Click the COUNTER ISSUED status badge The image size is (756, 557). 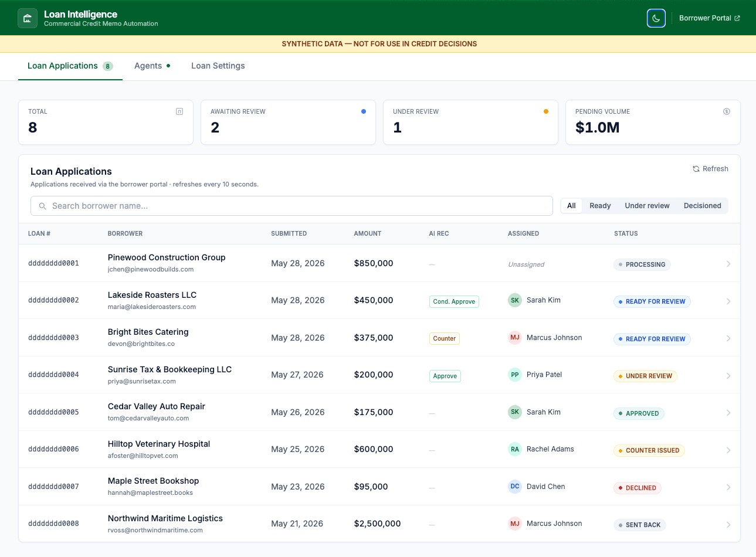649,450
